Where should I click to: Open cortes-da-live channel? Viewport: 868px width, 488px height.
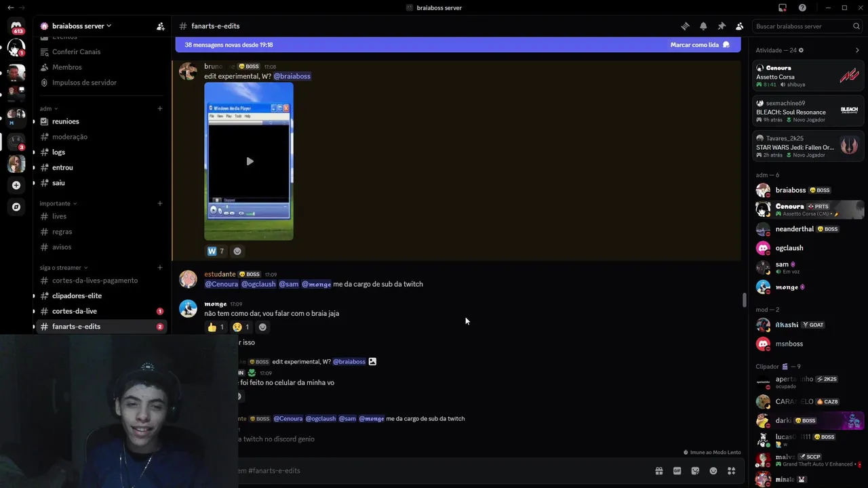click(x=102, y=311)
